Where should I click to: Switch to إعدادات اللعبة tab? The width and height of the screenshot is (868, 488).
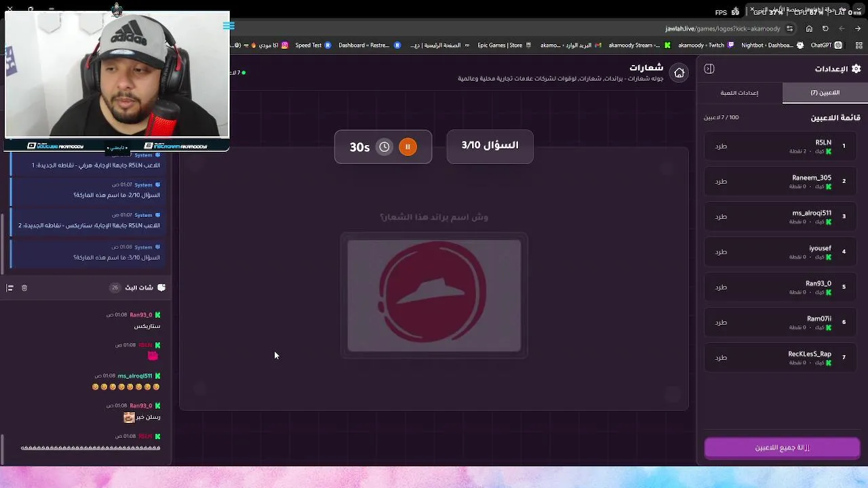[739, 93]
